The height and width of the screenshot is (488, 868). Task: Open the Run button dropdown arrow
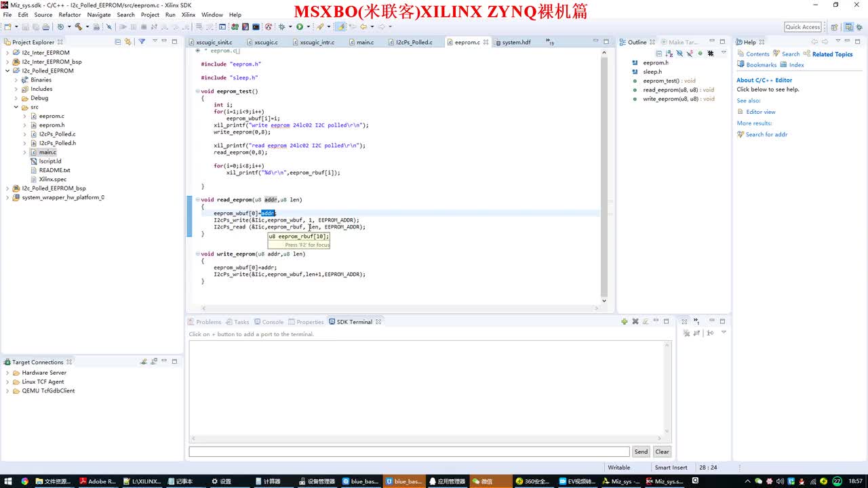point(308,27)
